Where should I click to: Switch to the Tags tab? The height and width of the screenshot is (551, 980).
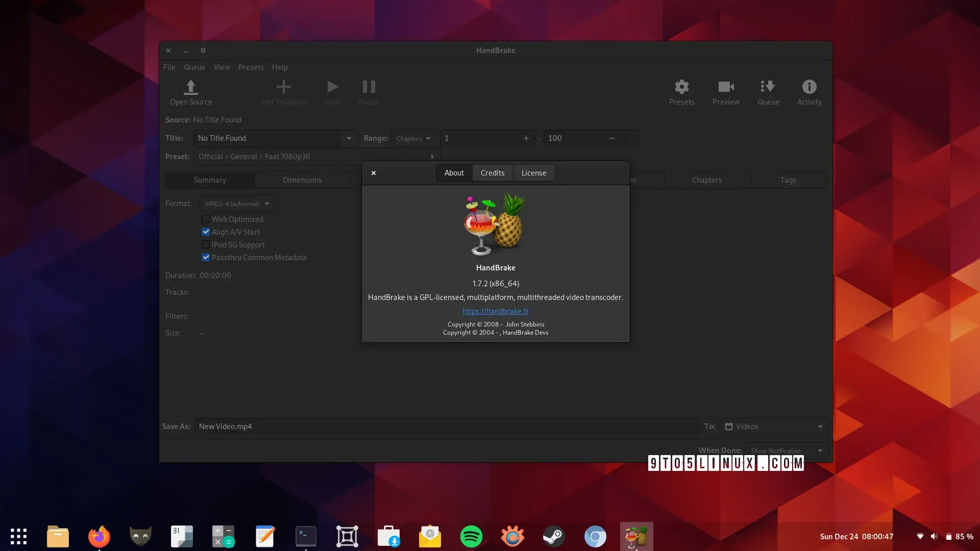coord(788,180)
